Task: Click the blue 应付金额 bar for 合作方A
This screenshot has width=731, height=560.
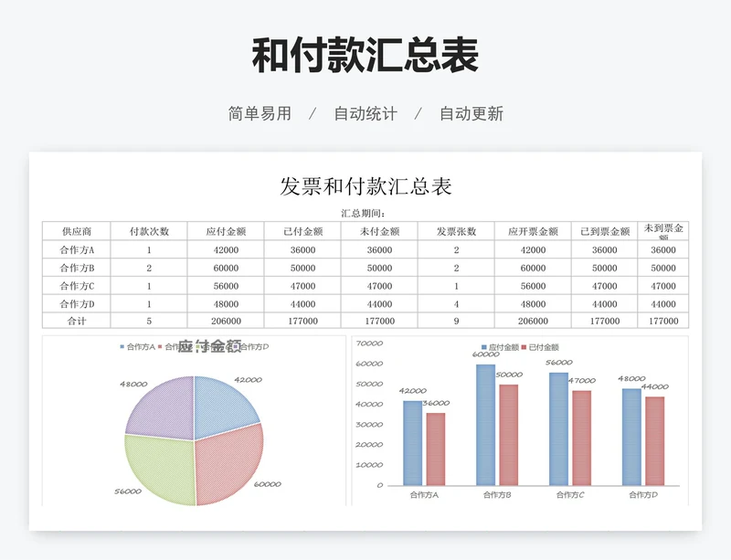Action: pyautogui.click(x=413, y=443)
